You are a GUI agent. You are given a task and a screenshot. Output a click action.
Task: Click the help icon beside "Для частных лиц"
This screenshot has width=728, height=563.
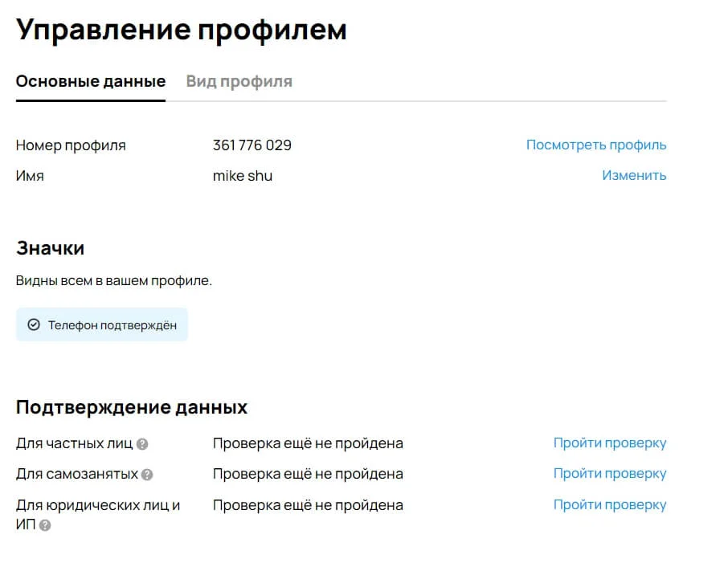point(142,444)
